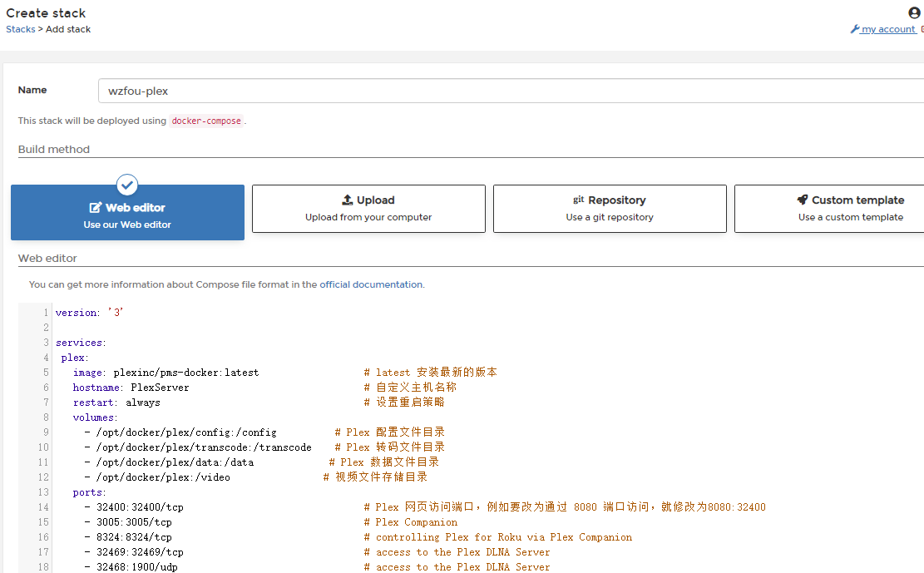Click the docker-compose code label
The image size is (924, 573).
pos(206,121)
